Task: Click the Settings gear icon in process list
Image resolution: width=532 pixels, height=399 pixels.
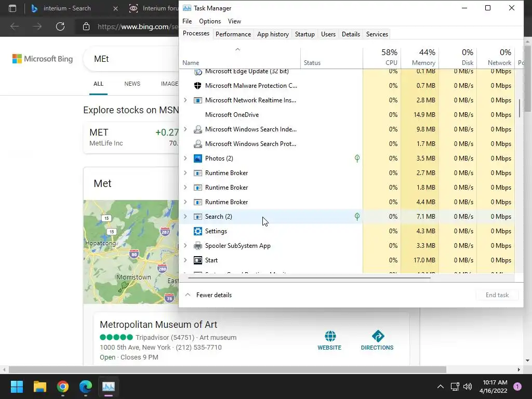Action: [197, 231]
